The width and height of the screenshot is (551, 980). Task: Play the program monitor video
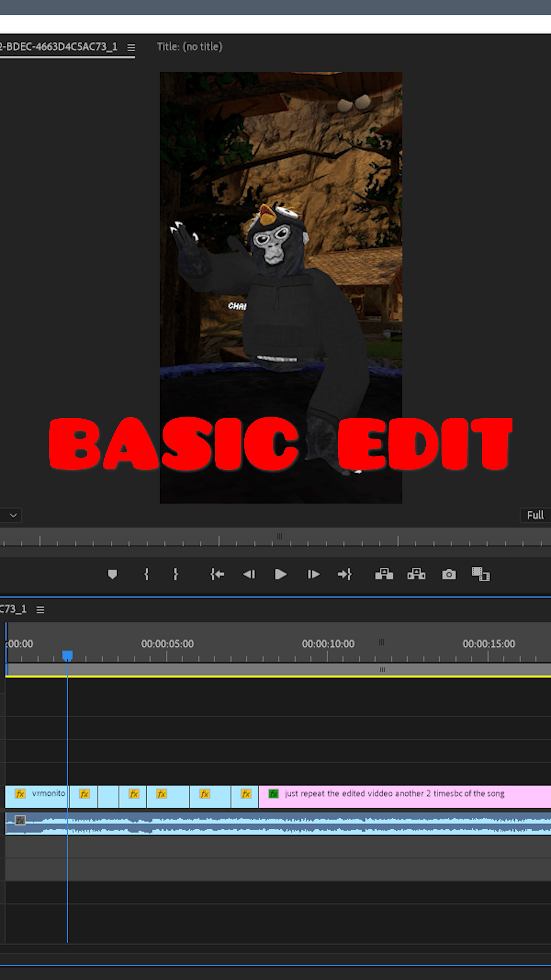pyautogui.click(x=281, y=574)
